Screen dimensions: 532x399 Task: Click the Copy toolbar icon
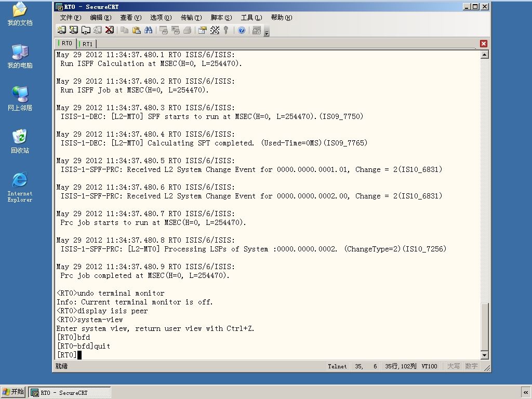coord(125,30)
